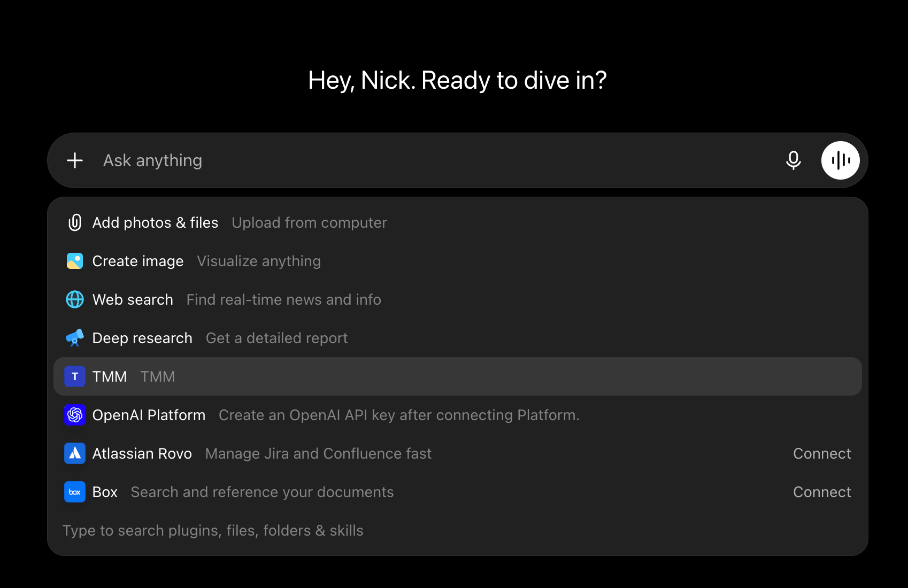Click the telescope Deep research icon
The width and height of the screenshot is (908, 588).
pyautogui.click(x=75, y=338)
